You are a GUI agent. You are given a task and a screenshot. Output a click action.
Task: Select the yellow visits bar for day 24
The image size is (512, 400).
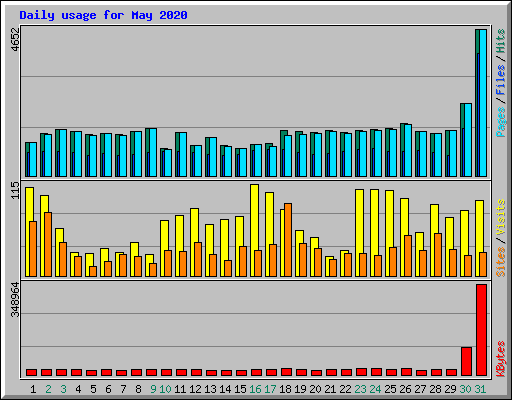(374, 222)
